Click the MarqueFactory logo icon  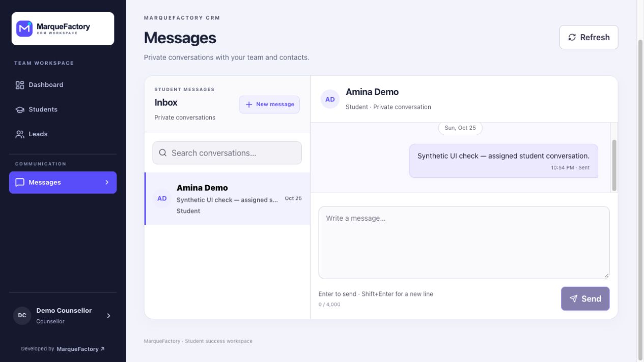pyautogui.click(x=24, y=28)
